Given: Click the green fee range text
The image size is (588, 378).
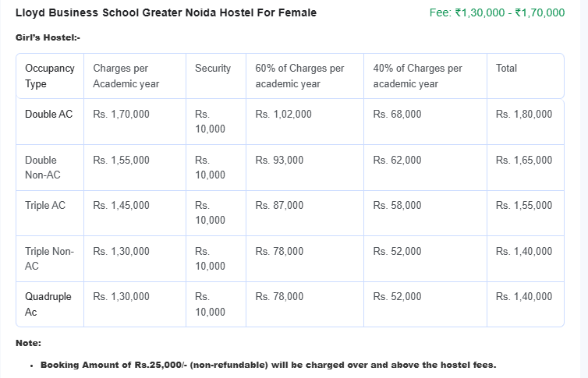Looking at the screenshot, I should [497, 13].
